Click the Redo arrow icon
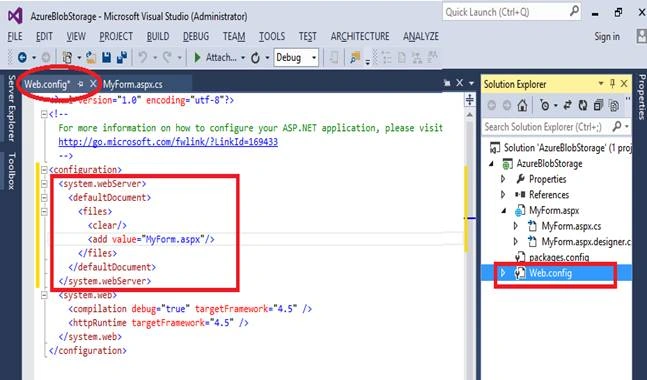Screen dimensions: 647x380 pyautogui.click(x=167, y=57)
